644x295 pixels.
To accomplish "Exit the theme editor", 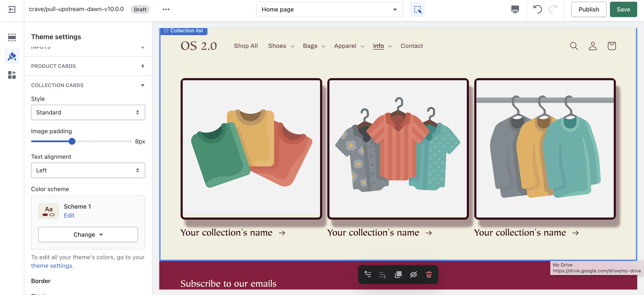I will pyautogui.click(x=12, y=10).
